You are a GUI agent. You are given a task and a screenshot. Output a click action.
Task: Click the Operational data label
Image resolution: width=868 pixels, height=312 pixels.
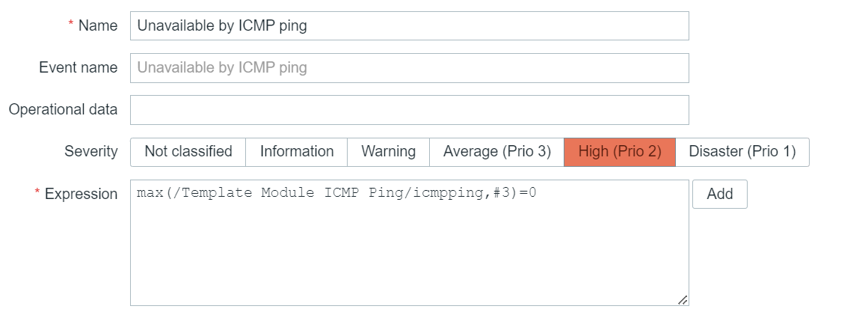click(63, 110)
